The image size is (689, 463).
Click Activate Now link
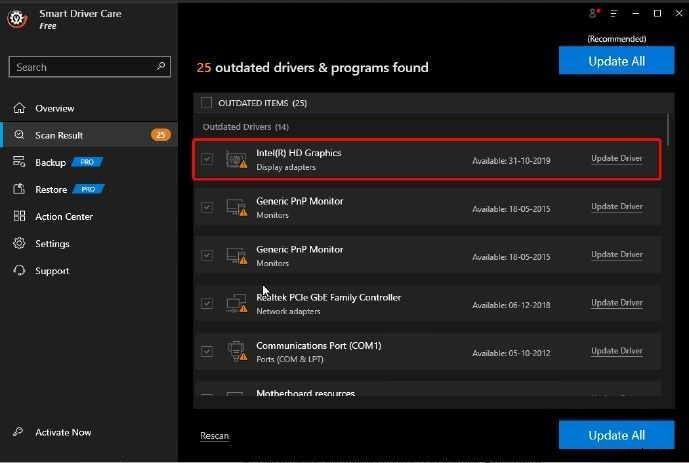point(63,432)
